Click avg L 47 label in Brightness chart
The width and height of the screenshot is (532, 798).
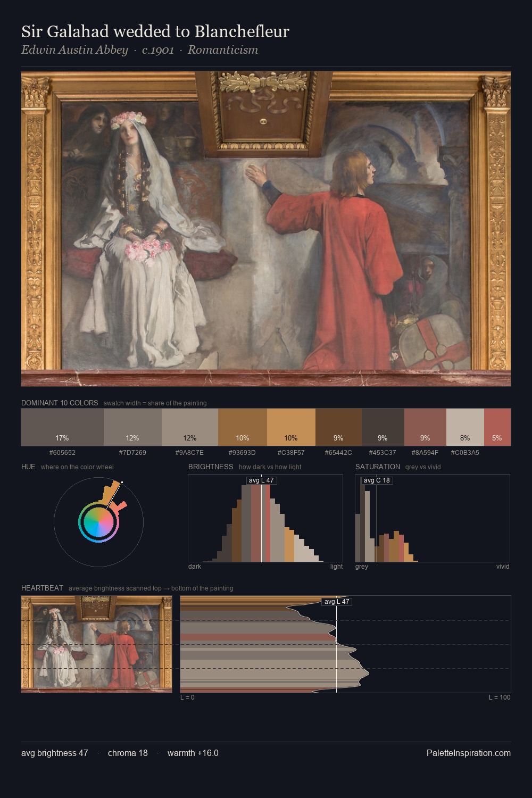tap(262, 480)
